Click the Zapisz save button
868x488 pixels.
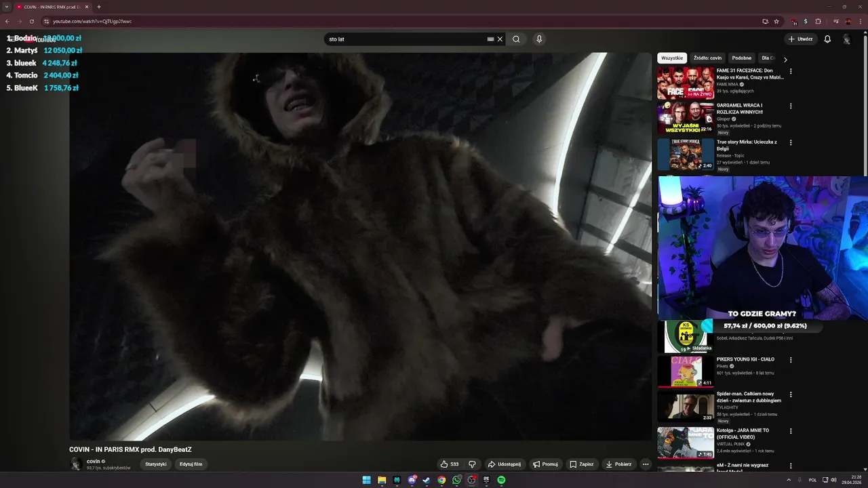click(582, 464)
